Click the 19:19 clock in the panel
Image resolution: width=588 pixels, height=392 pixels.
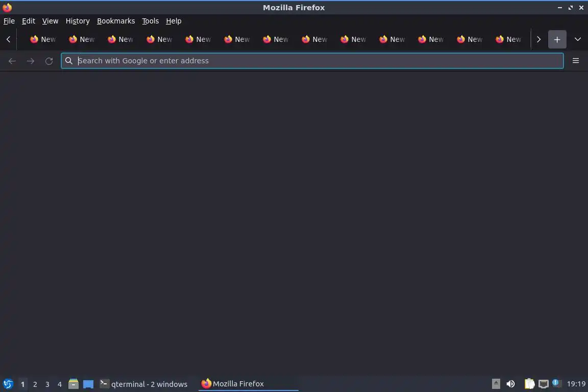coord(576,384)
